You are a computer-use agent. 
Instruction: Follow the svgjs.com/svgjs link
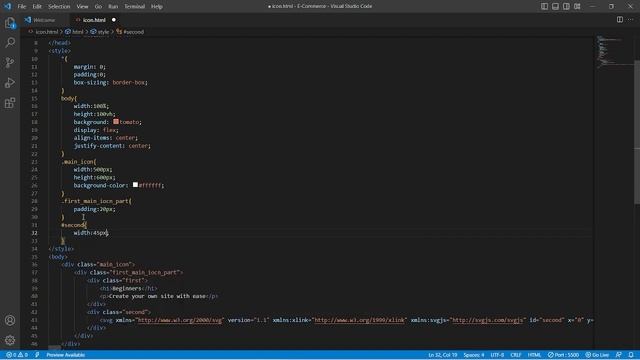pyautogui.click(x=487, y=320)
